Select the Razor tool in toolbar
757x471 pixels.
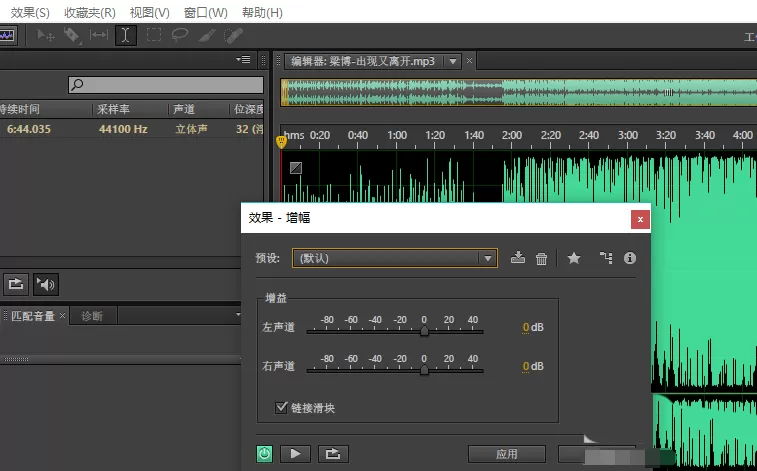pyautogui.click(x=72, y=36)
